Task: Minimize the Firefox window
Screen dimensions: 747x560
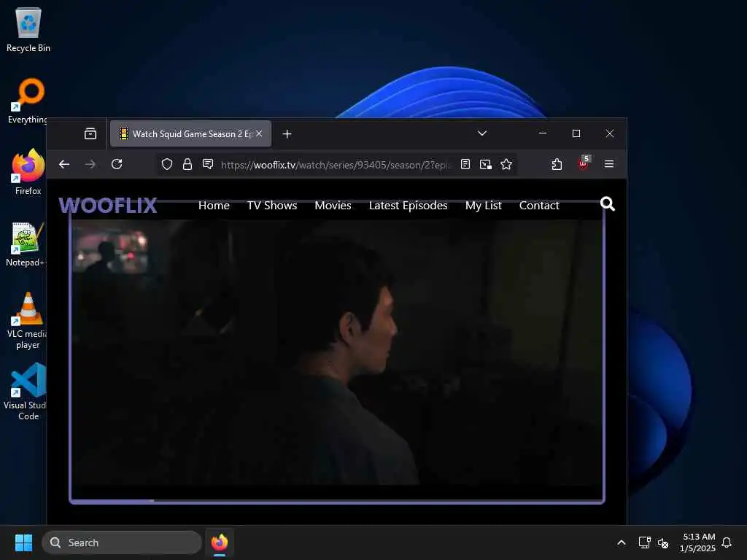Action: click(x=543, y=133)
